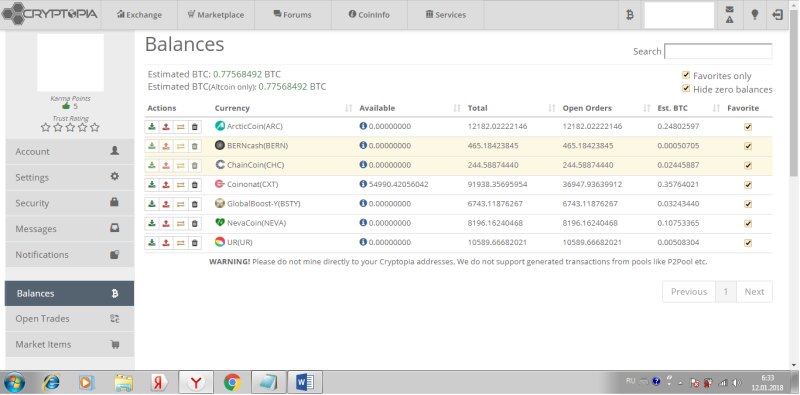Click the transfer icon for Coinonat(CXT)

[180, 185]
